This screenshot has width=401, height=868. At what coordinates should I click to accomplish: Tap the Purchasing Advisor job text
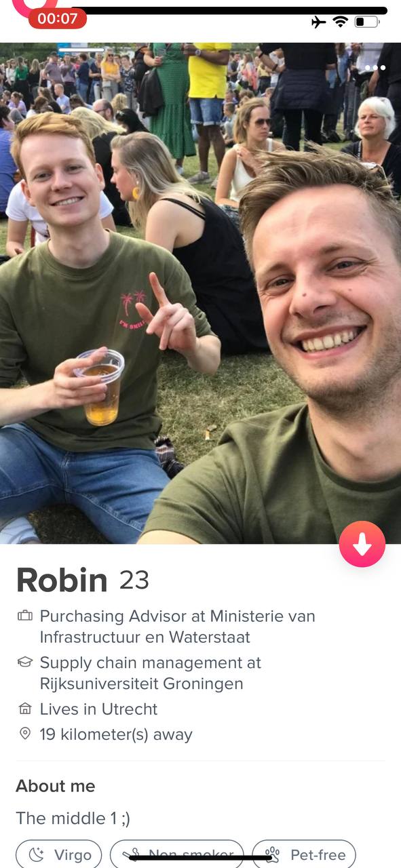coord(178,627)
